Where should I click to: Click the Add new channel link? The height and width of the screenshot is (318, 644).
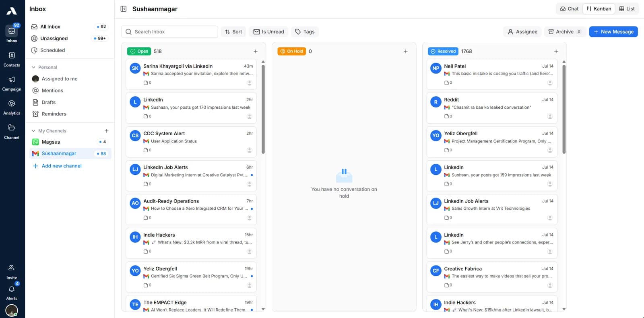pos(57,166)
